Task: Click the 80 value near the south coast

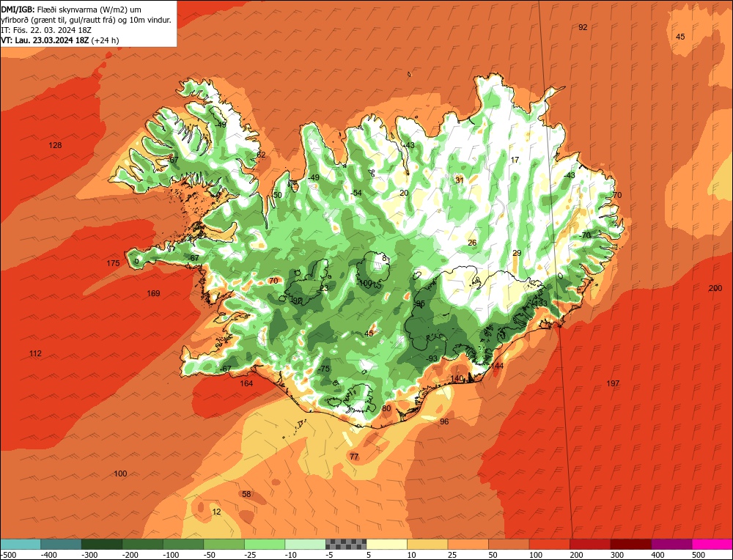Action: [x=386, y=408]
